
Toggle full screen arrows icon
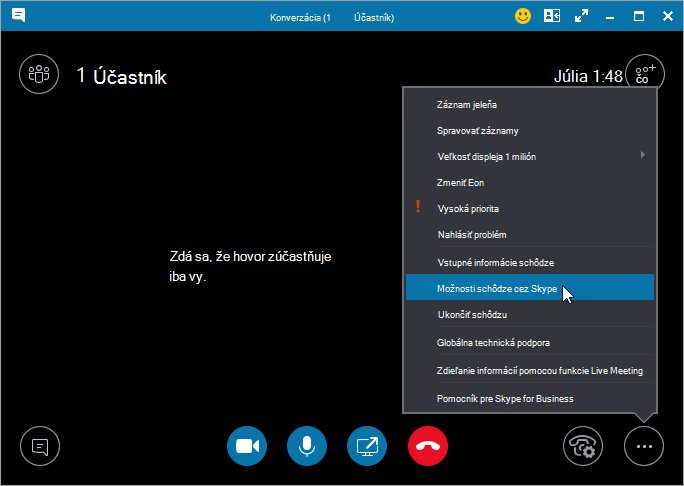581,17
